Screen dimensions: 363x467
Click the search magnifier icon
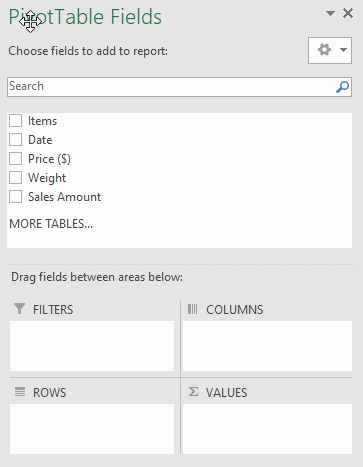[x=342, y=87]
